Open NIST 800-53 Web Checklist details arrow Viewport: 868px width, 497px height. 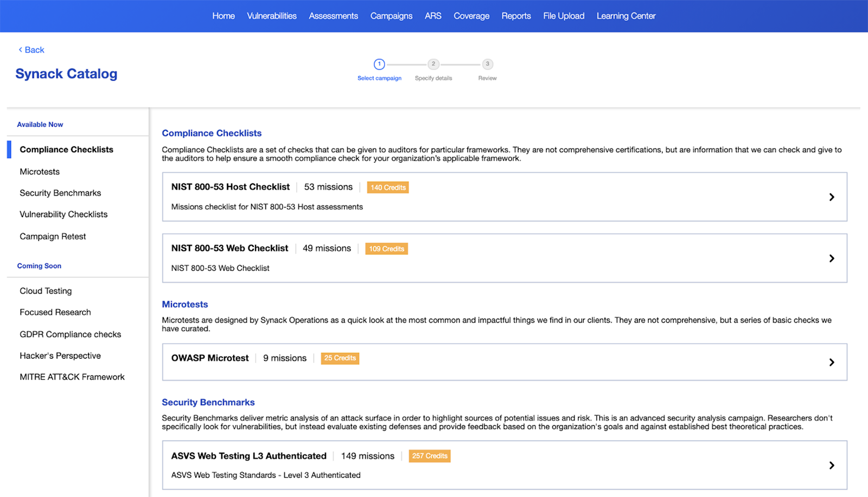tap(831, 259)
